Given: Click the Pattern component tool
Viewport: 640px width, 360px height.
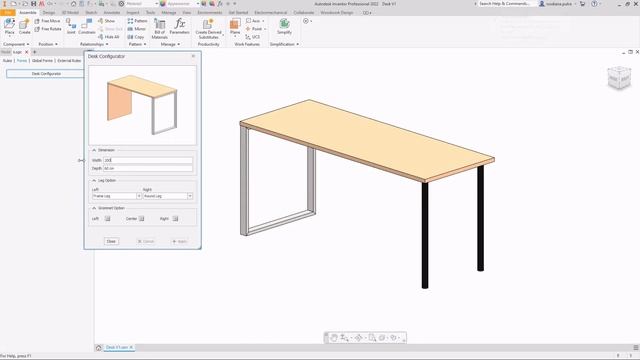Looking at the screenshot, I should (138, 21).
